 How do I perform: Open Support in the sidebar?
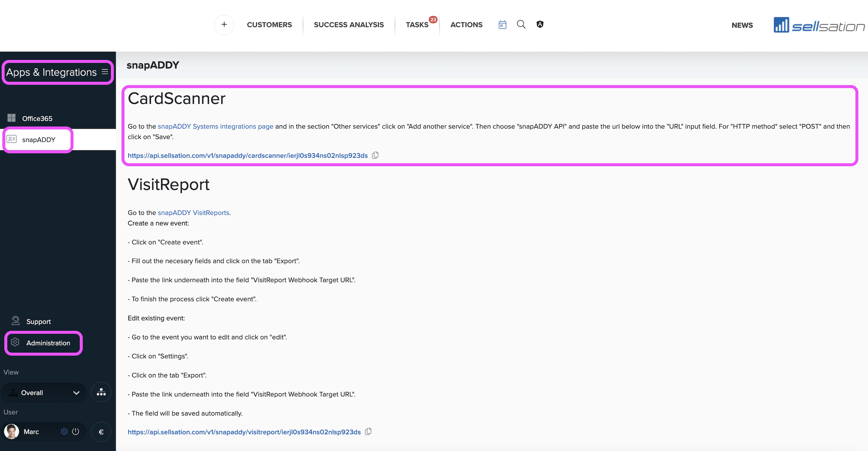(38, 321)
